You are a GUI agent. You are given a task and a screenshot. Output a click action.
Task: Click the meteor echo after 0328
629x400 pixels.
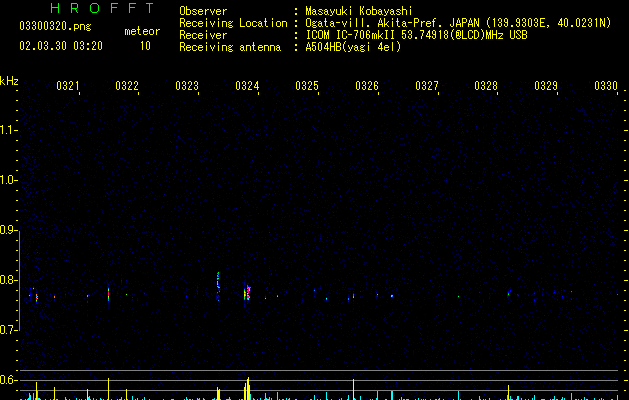pos(509,293)
